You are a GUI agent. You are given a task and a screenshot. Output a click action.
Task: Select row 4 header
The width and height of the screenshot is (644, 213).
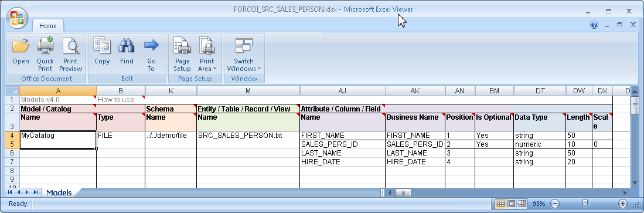coord(12,136)
